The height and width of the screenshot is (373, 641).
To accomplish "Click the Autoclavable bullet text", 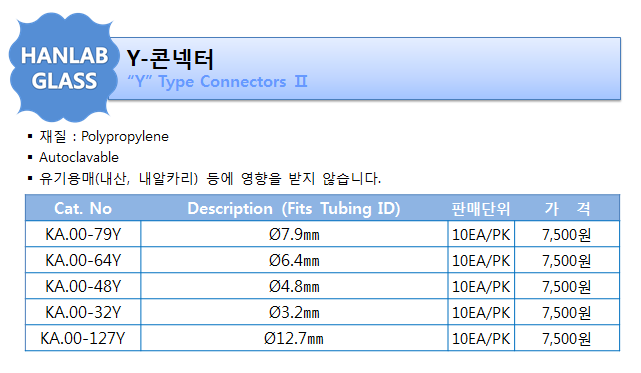I will pos(79,157).
